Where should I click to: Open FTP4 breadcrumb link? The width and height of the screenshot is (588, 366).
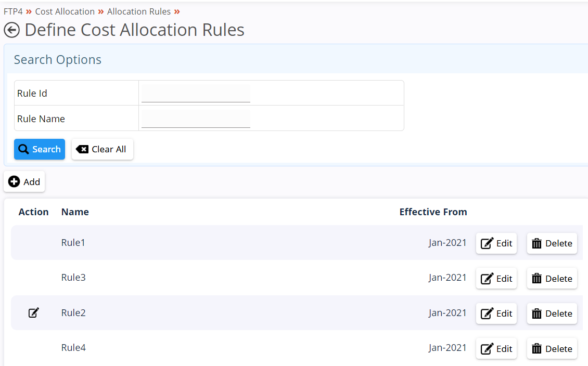[13, 11]
